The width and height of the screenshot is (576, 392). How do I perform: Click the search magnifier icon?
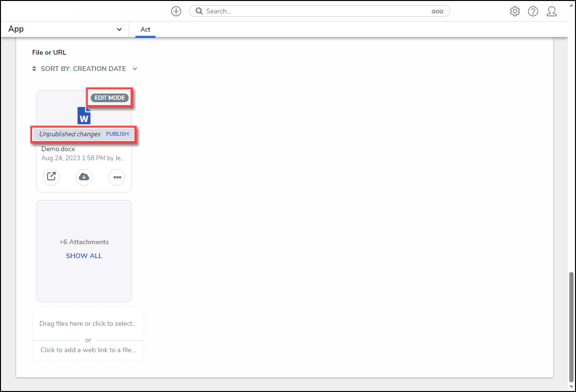pos(199,11)
